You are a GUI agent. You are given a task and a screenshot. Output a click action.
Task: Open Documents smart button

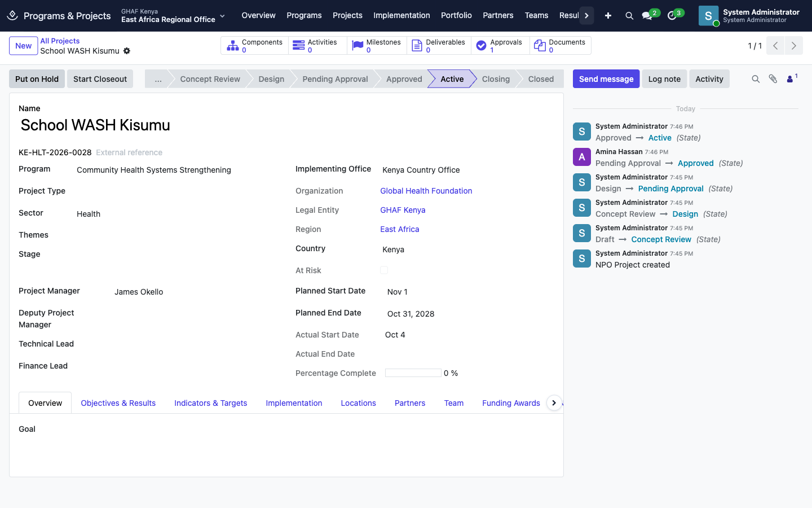pos(561,46)
